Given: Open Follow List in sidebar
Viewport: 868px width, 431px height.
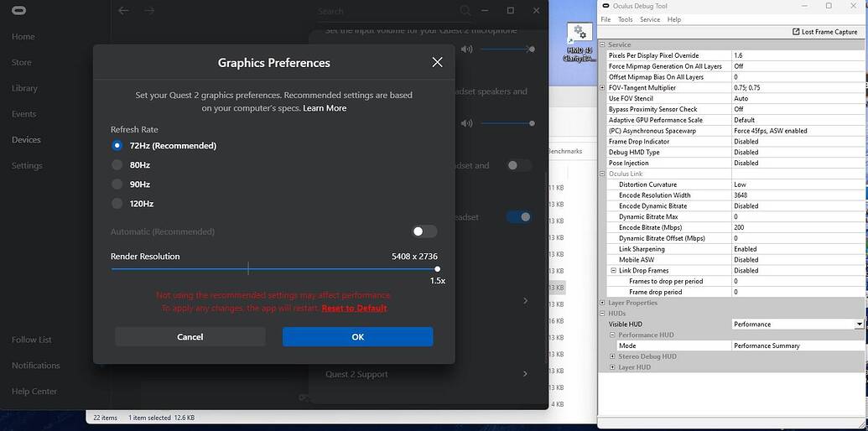Looking at the screenshot, I should (32, 340).
